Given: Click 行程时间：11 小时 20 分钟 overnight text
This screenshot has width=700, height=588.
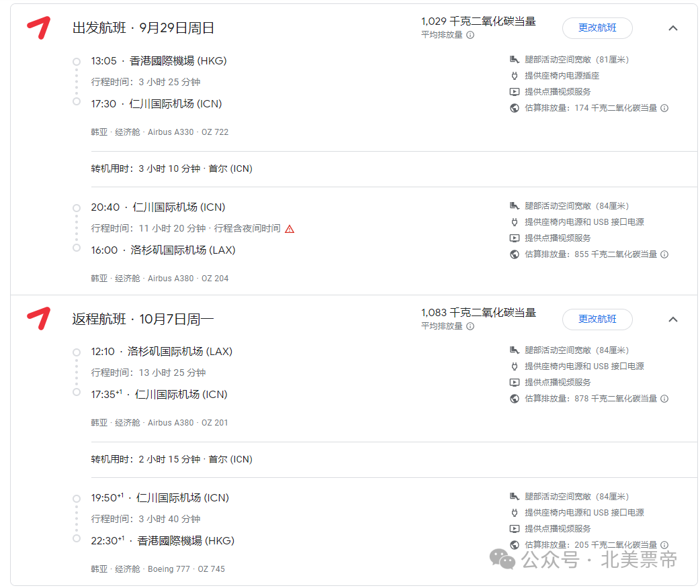Looking at the screenshot, I should (185, 228).
